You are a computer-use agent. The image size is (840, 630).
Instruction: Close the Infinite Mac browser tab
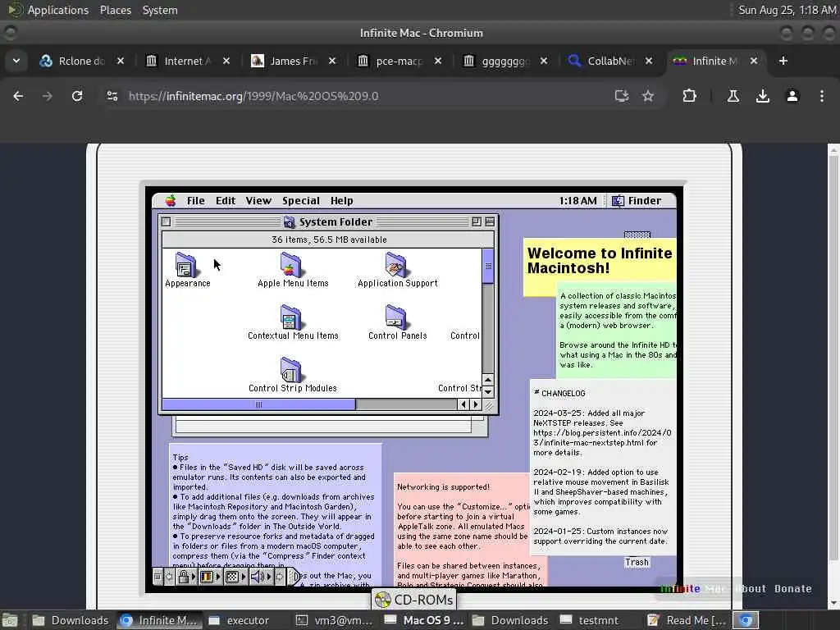[754, 61]
